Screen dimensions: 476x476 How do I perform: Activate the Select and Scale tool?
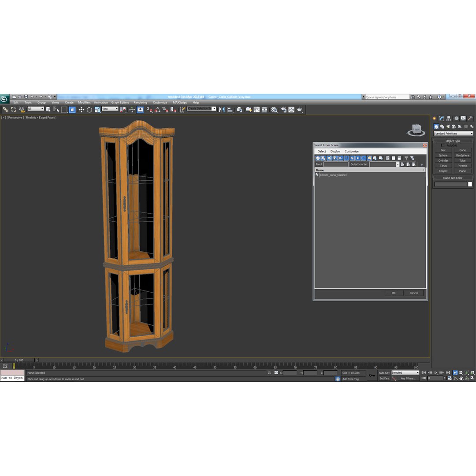click(x=97, y=110)
